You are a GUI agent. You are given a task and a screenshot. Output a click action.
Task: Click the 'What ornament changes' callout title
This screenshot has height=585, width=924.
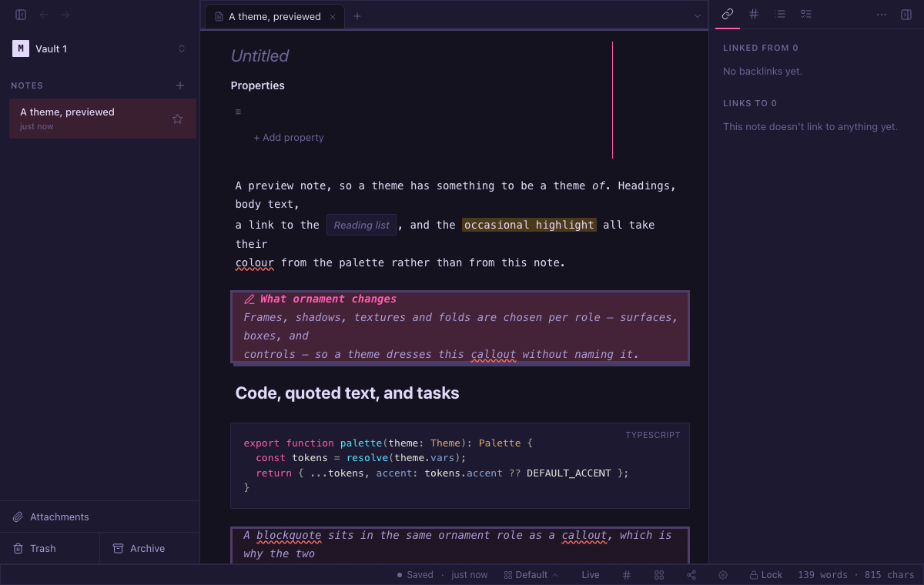pyautogui.click(x=328, y=299)
